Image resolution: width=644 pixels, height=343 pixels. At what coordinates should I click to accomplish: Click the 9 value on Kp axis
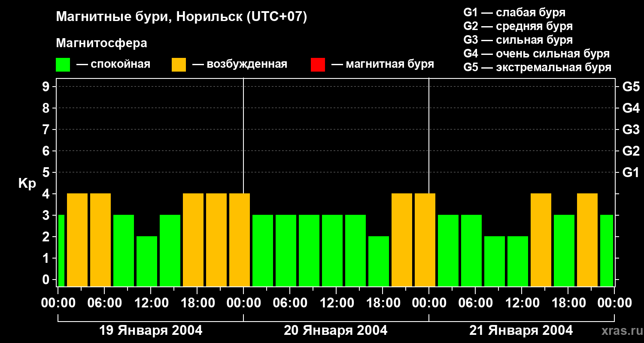[x=46, y=87]
